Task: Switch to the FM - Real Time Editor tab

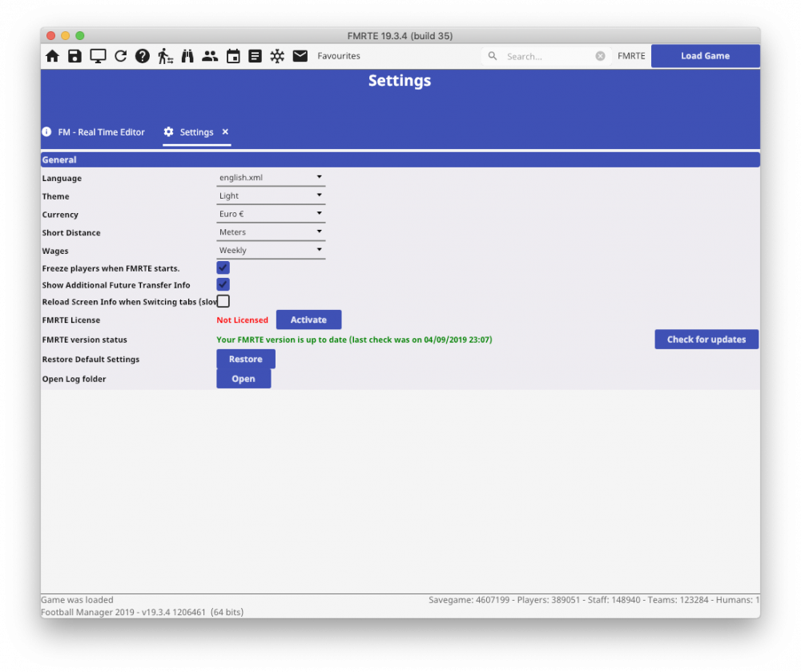Action: coord(94,132)
